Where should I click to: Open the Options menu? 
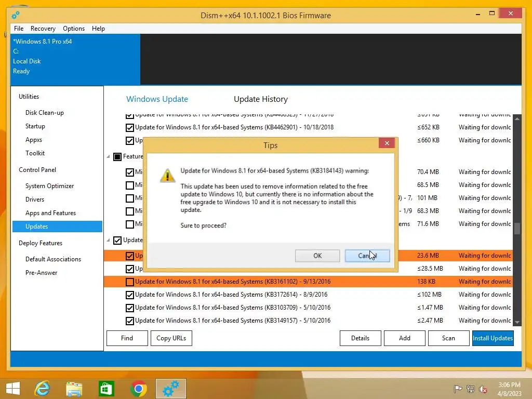click(74, 29)
